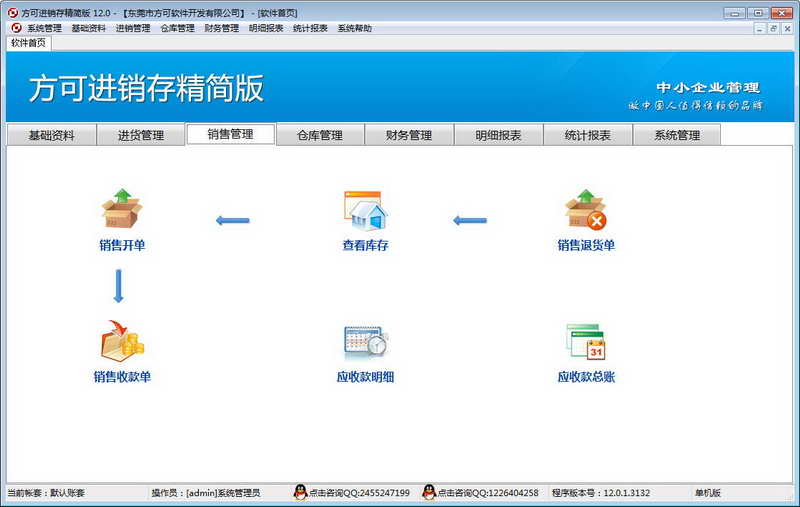This screenshot has width=800, height=507.
Task: Click the QQ penguin icon for 1226404258
Action: click(429, 493)
